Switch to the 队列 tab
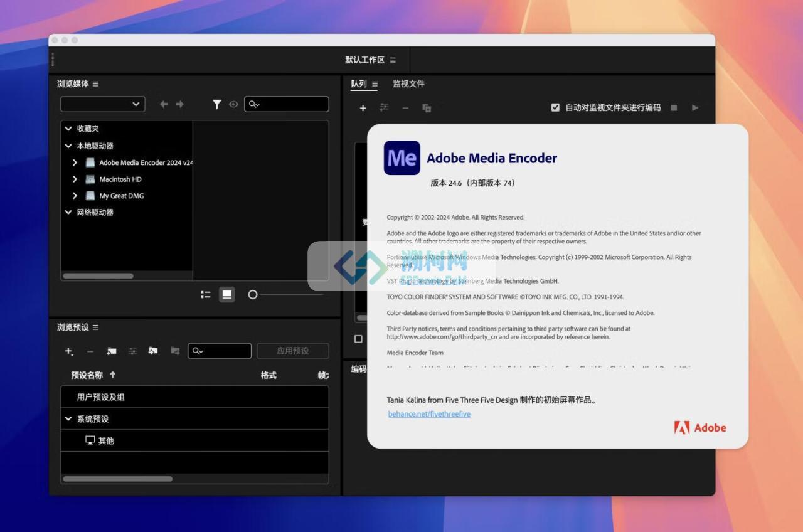This screenshot has width=803, height=532. tap(359, 84)
